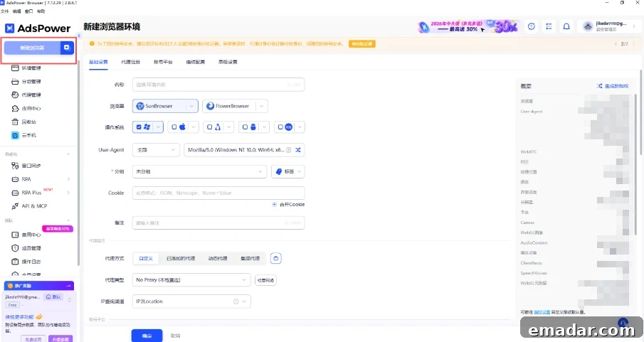Open the iOS version dropdown arrow
This screenshot has width=644, height=342.
[300, 127]
